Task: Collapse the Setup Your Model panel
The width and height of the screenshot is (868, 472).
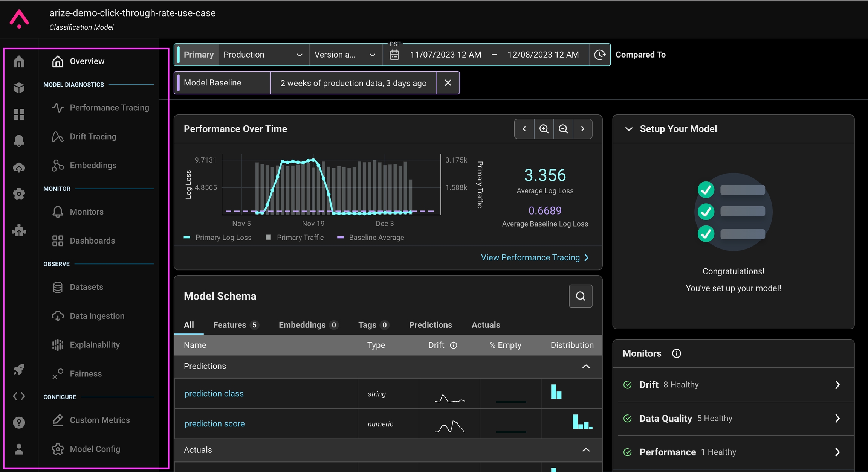Action: coord(628,129)
